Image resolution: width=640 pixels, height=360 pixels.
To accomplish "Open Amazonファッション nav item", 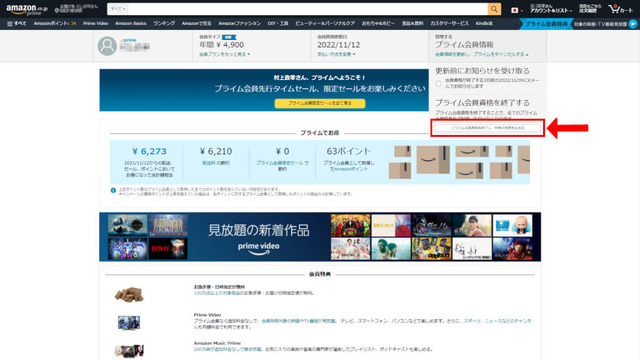I will [239, 24].
